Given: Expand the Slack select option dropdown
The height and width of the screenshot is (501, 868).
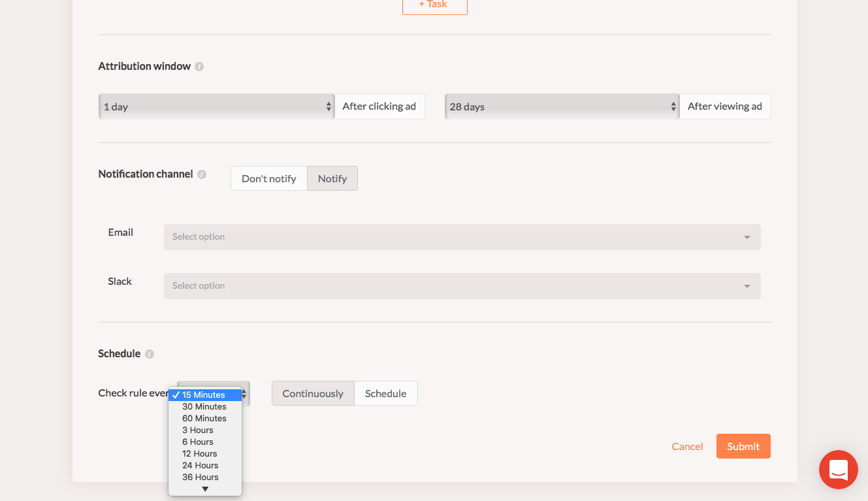Looking at the screenshot, I should pos(462,286).
